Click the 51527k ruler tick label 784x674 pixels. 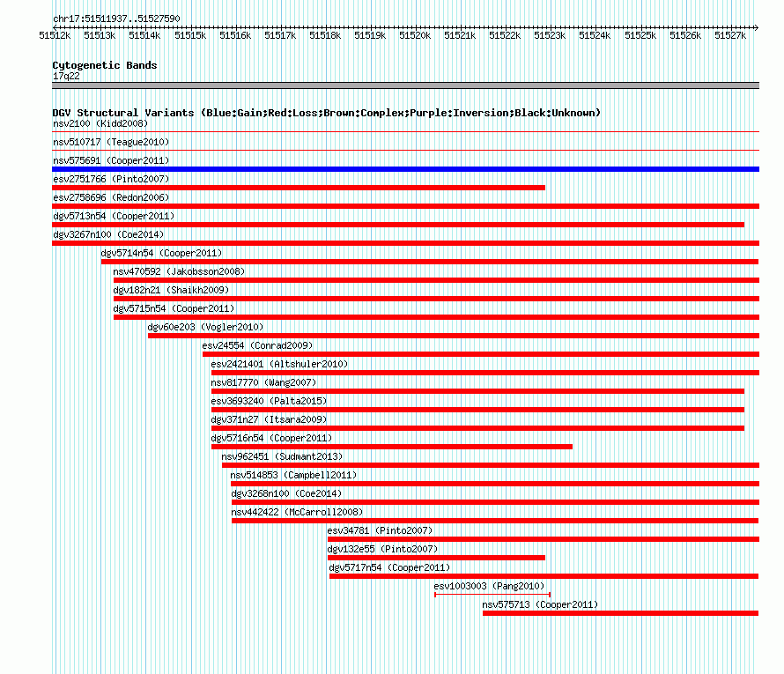[730, 35]
